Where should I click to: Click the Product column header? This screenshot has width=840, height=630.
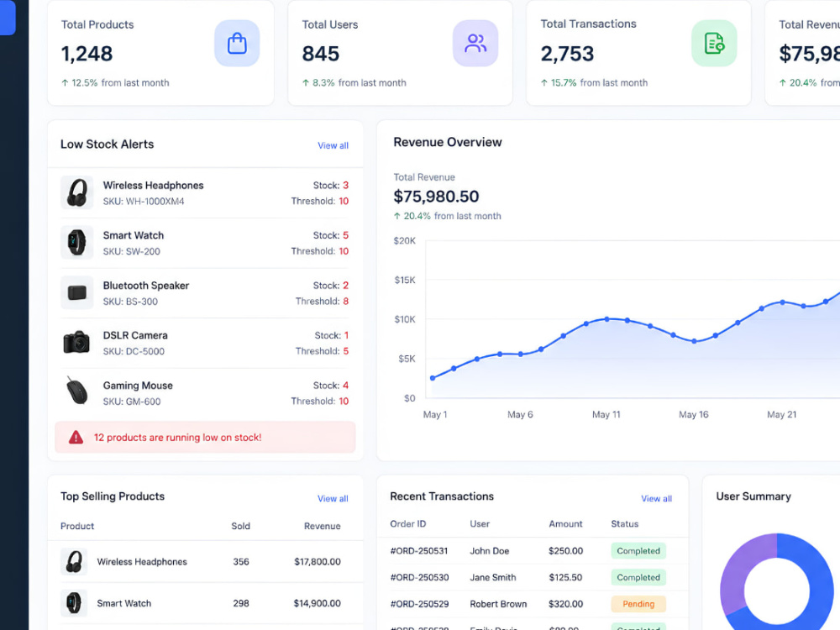pos(77,526)
